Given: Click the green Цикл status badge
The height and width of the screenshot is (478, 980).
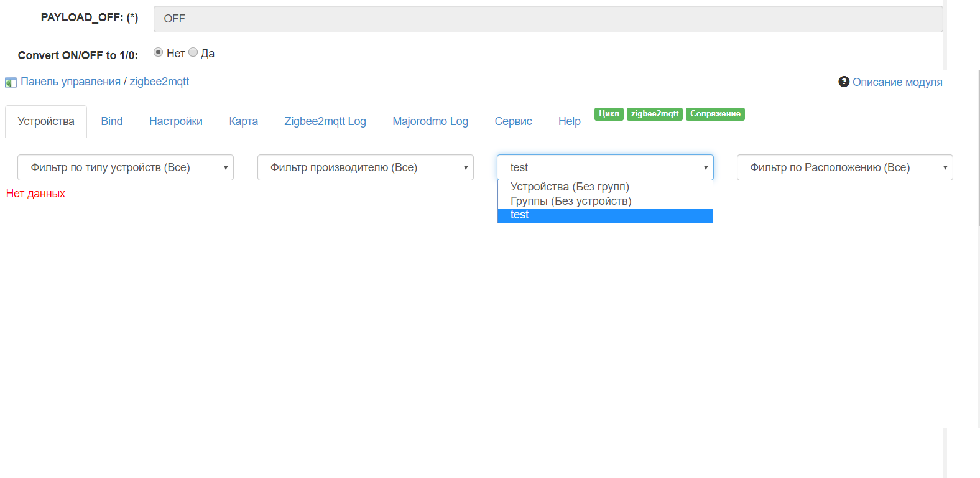Looking at the screenshot, I should click(609, 114).
